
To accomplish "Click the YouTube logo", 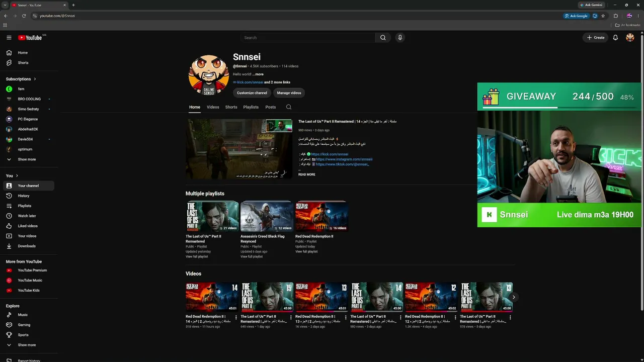I will click(30, 38).
